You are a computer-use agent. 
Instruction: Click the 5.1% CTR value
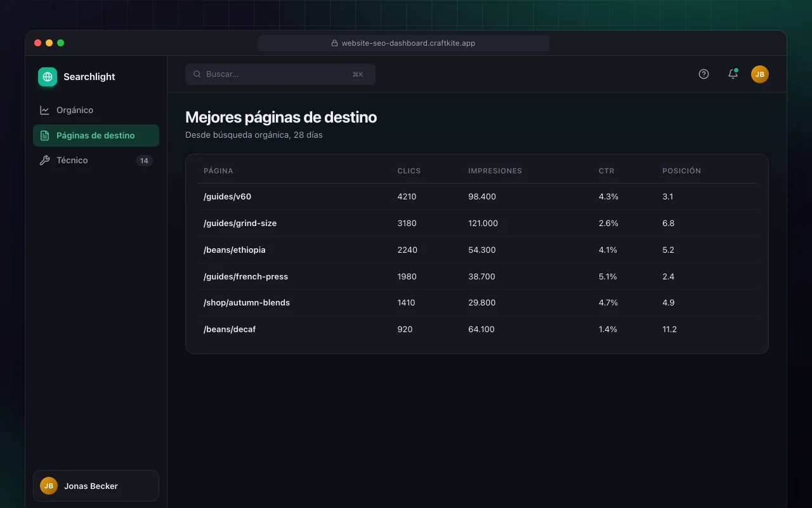[608, 277]
